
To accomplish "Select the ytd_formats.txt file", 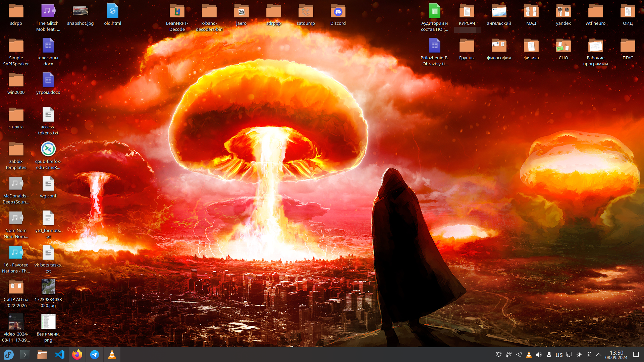I will [x=48, y=225].
